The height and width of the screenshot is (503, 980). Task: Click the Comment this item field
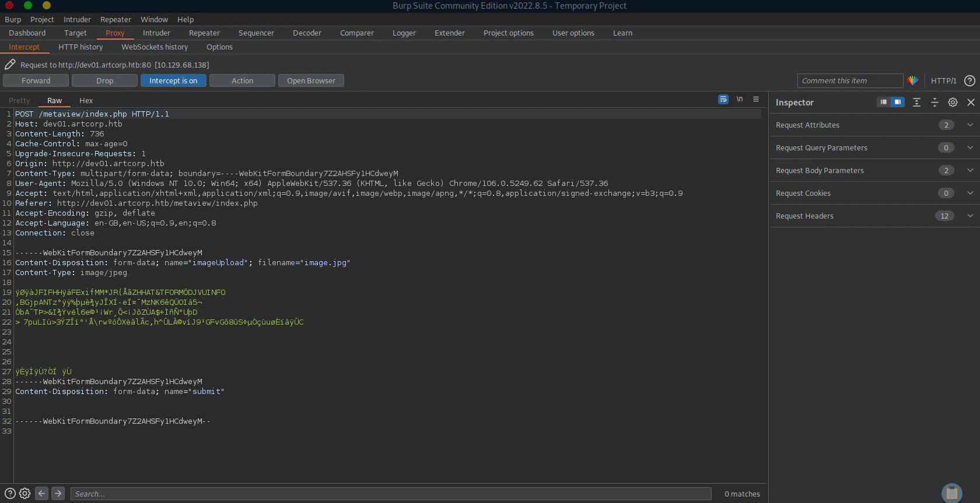(x=850, y=81)
